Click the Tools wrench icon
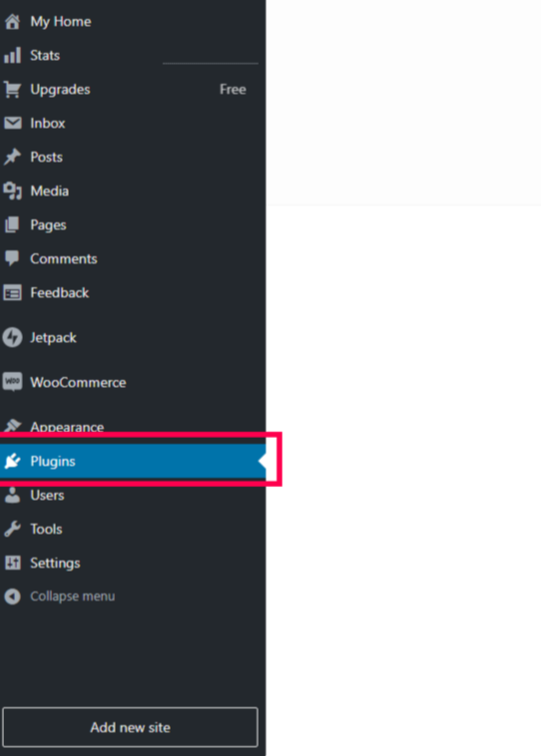 (x=13, y=529)
